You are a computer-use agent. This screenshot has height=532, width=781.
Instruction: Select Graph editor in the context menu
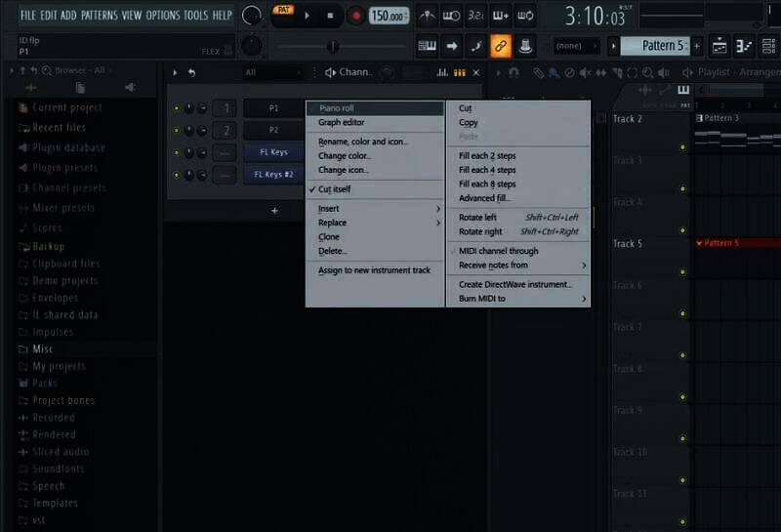(x=375, y=122)
